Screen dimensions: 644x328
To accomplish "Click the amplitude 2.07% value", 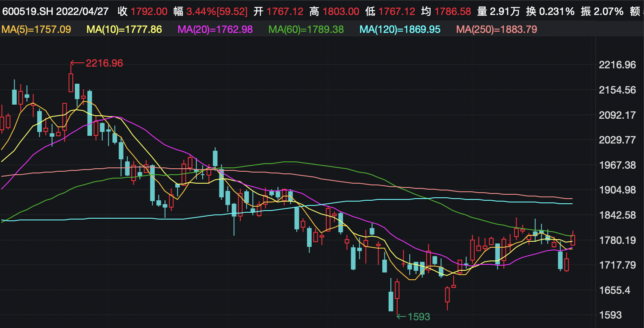I will click(609, 12).
